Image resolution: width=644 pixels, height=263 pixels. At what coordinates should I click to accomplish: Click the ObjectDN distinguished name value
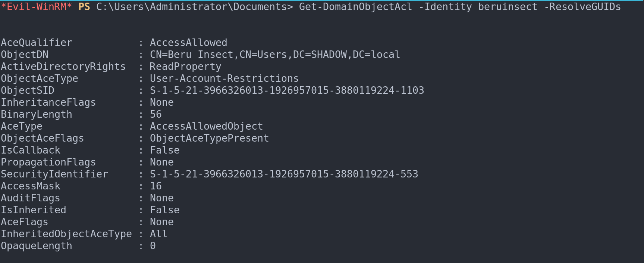tap(275, 55)
